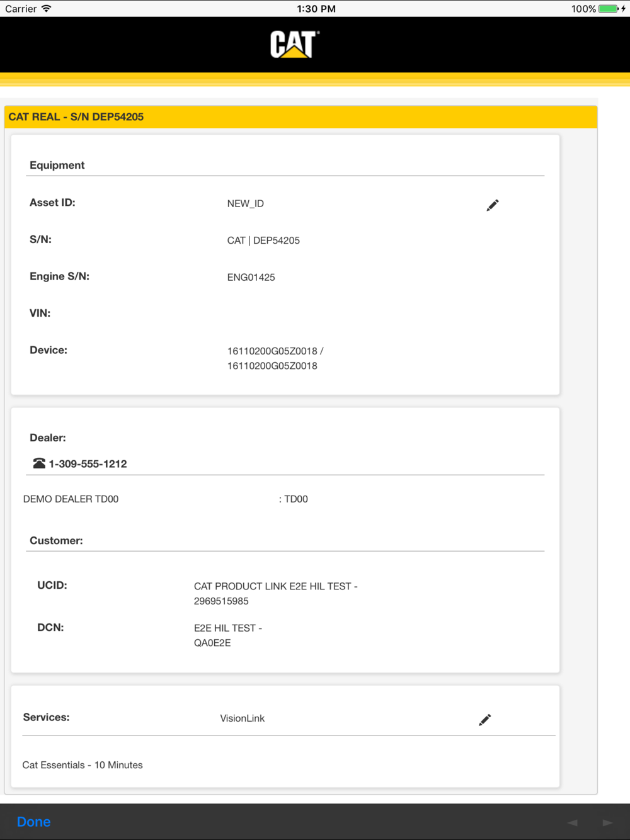Tap UCID value CAT PRODUCT LINK E2E
Viewport: 630px width, 840px height.
(275, 594)
